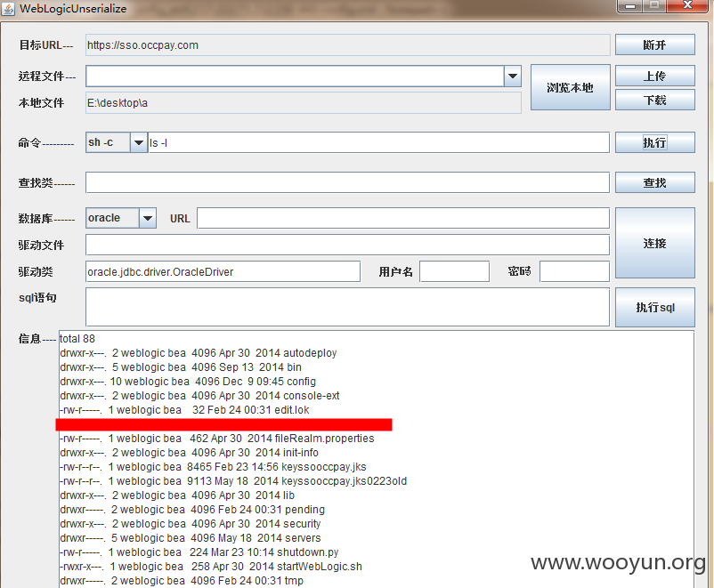Click the Java icon in title bar
This screenshot has width=714, height=588.
pos(8,9)
